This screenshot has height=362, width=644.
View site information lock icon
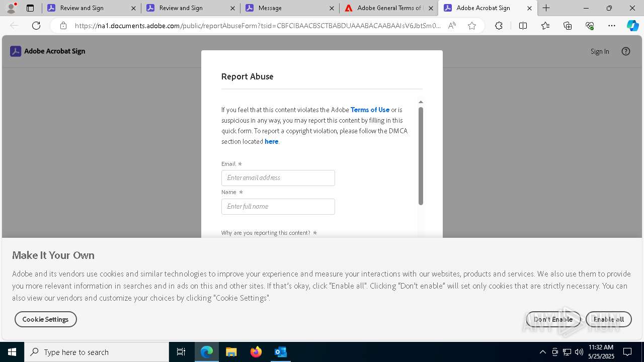click(63, 26)
